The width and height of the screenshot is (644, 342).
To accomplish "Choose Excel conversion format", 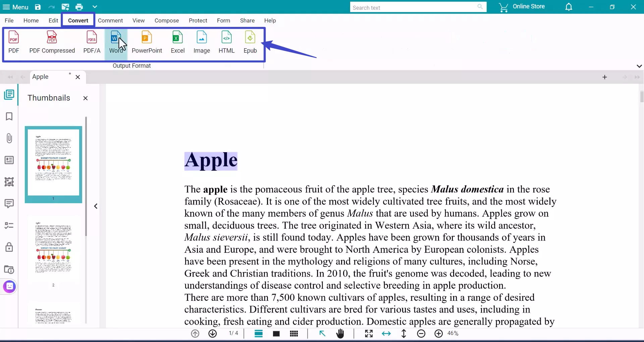I will [177, 42].
